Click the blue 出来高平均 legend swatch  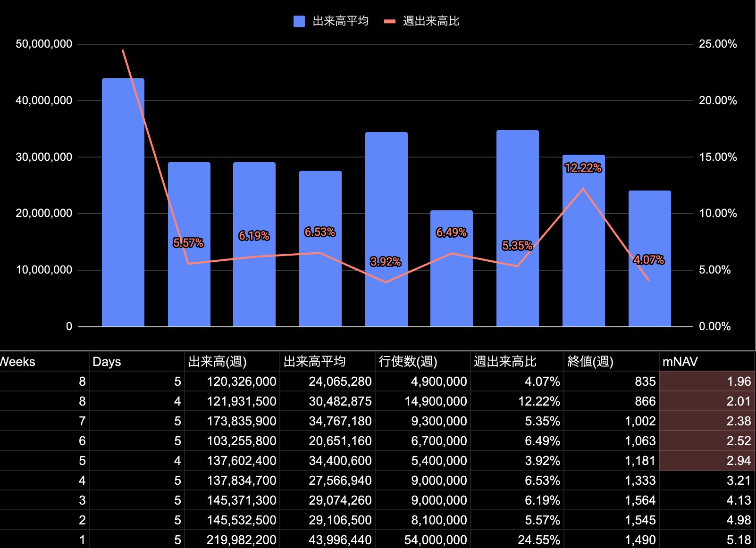tap(299, 21)
